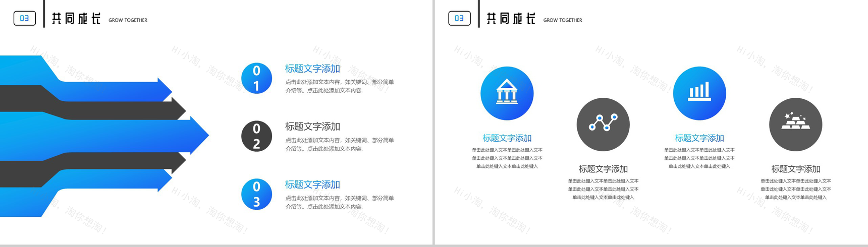The image size is (868, 247).
Task: Click GROW TOGETHER subtitle on the left slide
Action: point(128,20)
